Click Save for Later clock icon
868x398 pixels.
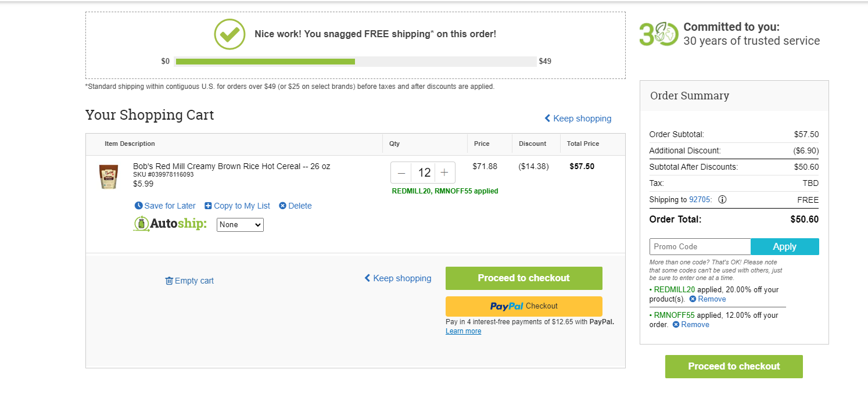click(139, 206)
